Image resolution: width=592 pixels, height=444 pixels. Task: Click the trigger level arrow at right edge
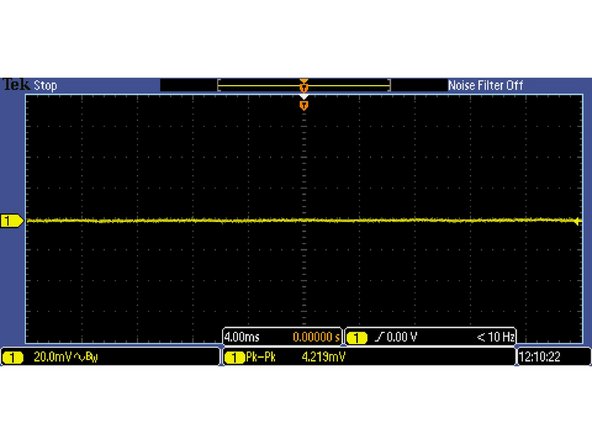(x=577, y=221)
